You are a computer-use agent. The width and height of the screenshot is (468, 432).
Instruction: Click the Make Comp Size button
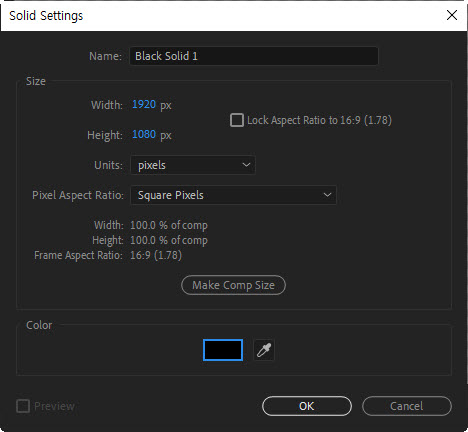pyautogui.click(x=233, y=285)
